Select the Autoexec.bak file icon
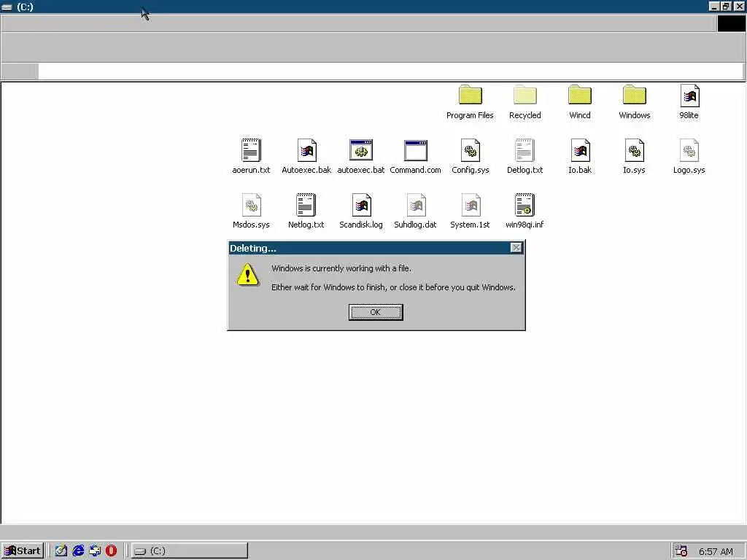The width and height of the screenshot is (747, 560). click(x=306, y=150)
